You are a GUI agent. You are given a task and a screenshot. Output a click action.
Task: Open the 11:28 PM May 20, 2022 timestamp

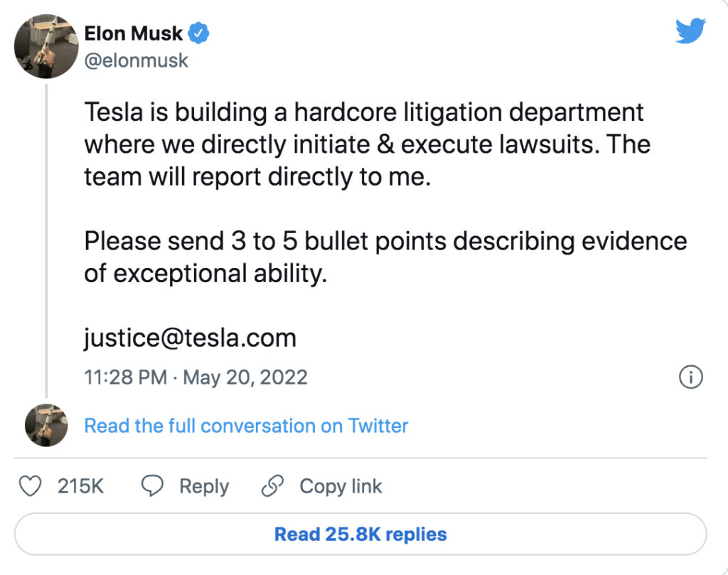pyautogui.click(x=196, y=377)
